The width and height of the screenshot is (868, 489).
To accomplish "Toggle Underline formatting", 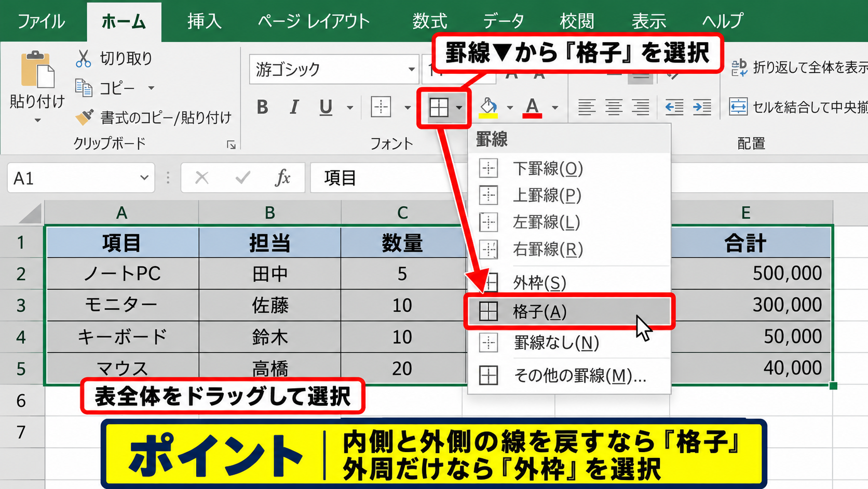I will 325,108.
